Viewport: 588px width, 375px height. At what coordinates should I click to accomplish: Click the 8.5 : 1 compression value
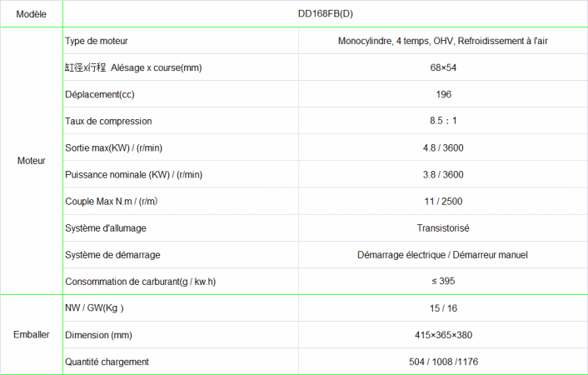[x=443, y=121]
